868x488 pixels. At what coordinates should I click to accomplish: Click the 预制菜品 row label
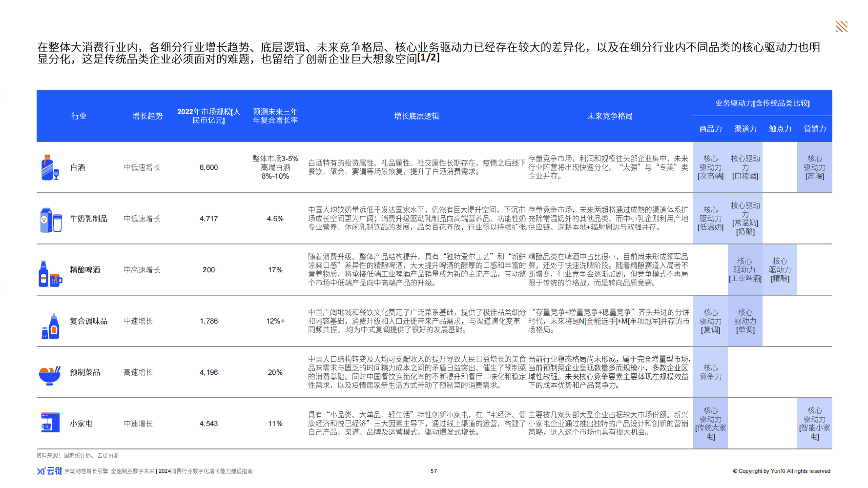pos(85,372)
